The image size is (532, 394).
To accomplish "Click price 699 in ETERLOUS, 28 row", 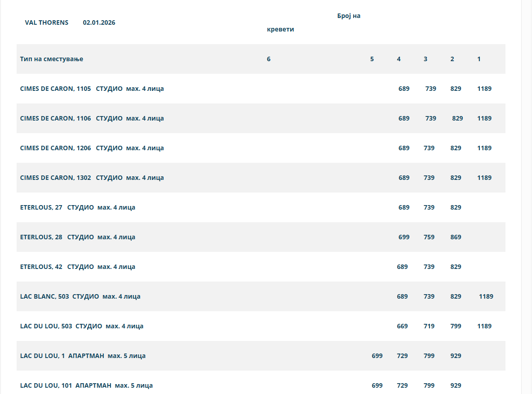I will click(404, 237).
